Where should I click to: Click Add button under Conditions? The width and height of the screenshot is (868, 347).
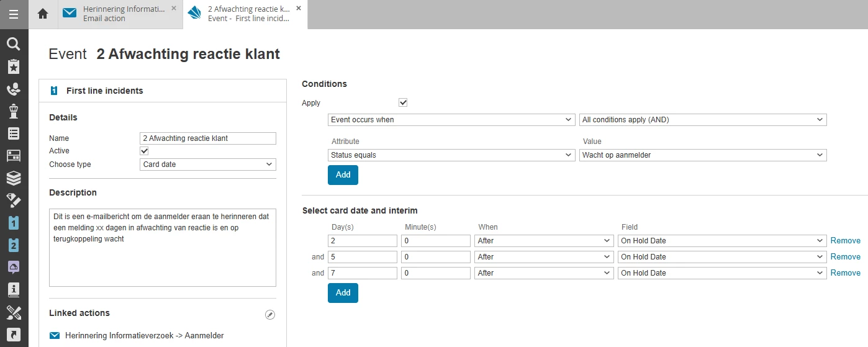coord(343,175)
